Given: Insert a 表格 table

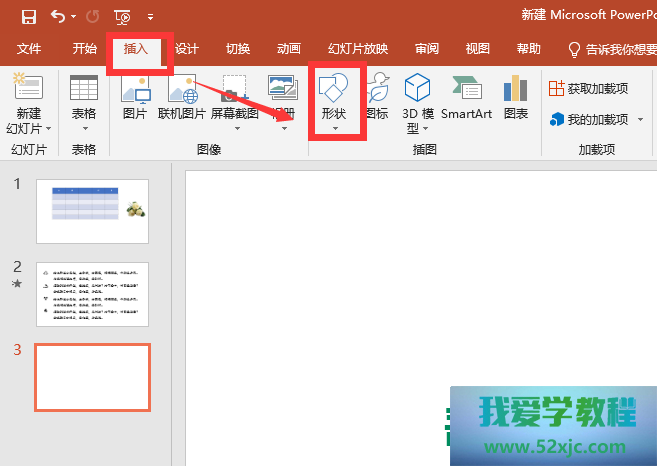Looking at the screenshot, I should (84, 103).
